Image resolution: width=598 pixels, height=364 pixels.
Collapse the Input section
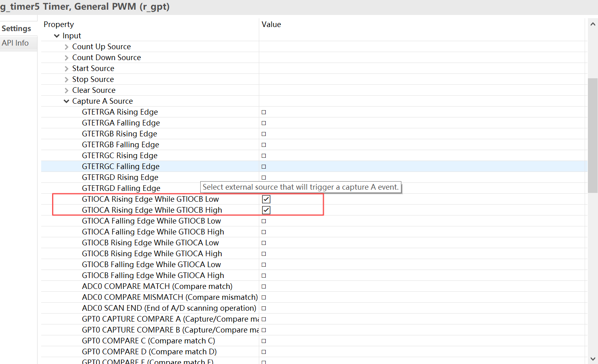click(x=57, y=36)
